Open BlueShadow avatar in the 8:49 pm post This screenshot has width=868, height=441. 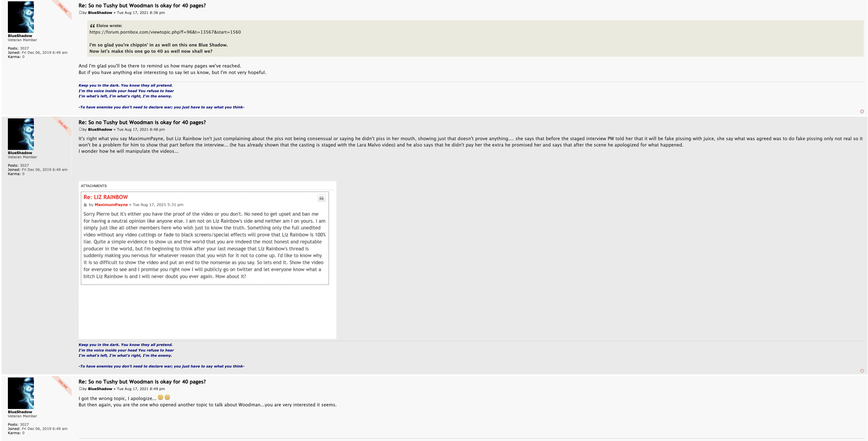click(21, 393)
